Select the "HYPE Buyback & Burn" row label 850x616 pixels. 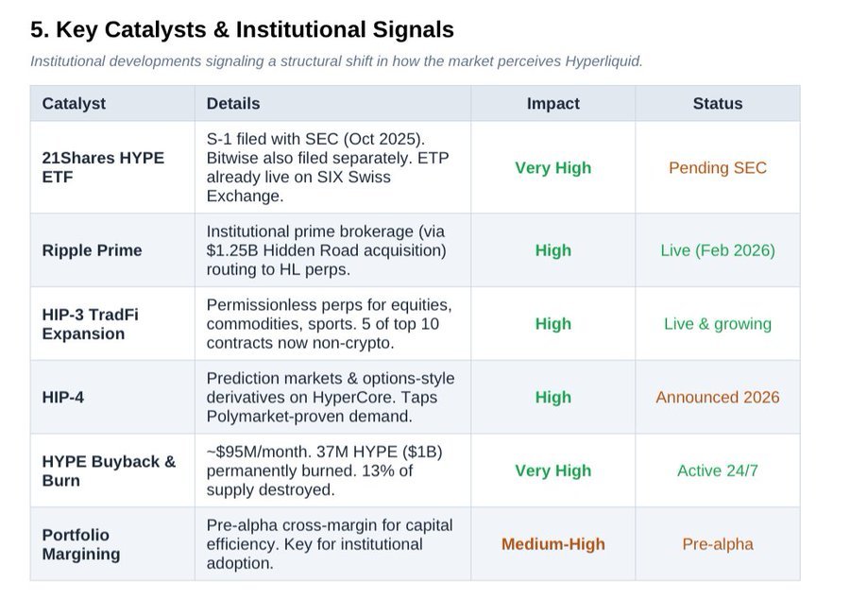click(109, 471)
